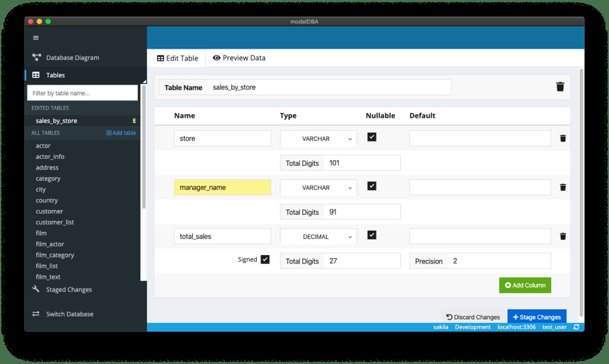Select the country table in the list
609x364 pixels.
coord(46,200)
